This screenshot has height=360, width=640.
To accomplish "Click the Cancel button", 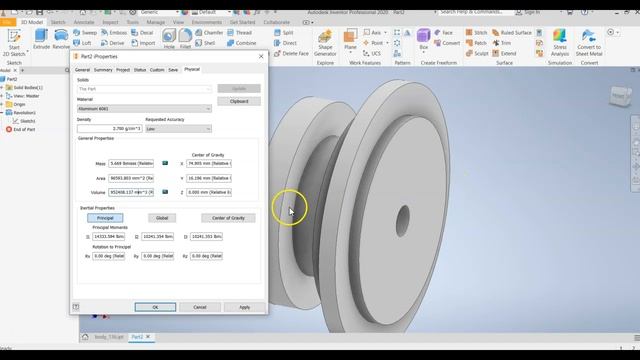I will (200, 307).
